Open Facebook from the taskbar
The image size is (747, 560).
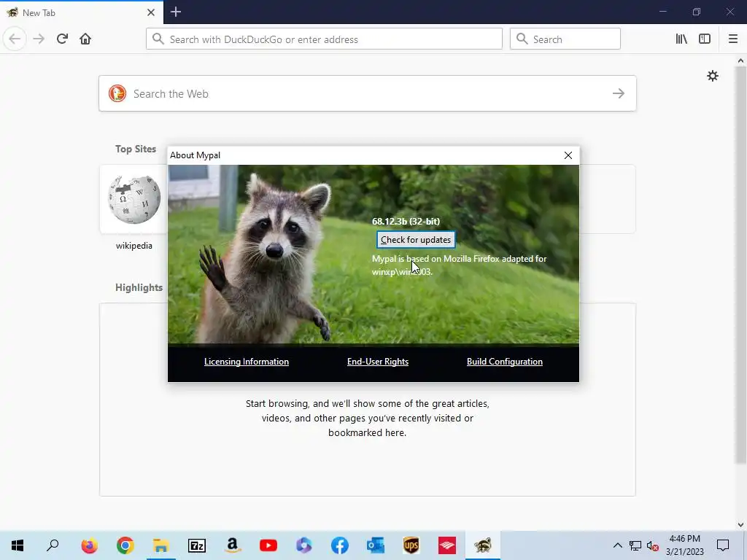click(x=340, y=545)
